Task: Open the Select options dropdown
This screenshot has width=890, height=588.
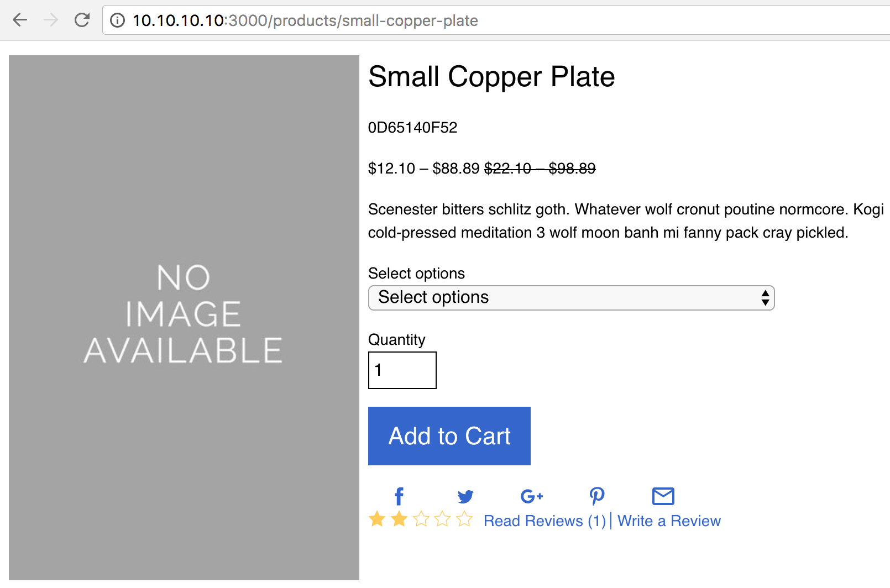Action: point(571,298)
